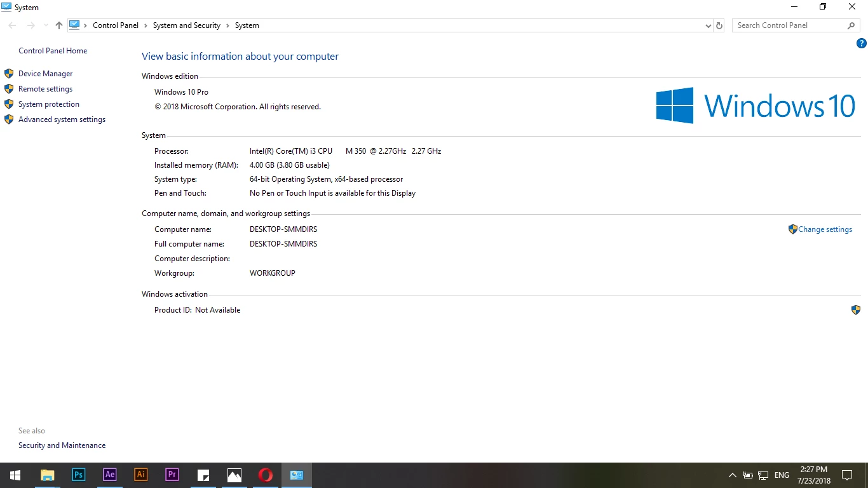Image resolution: width=868 pixels, height=488 pixels.
Task: Open recent locations dropdown arrow
Action: (46, 26)
